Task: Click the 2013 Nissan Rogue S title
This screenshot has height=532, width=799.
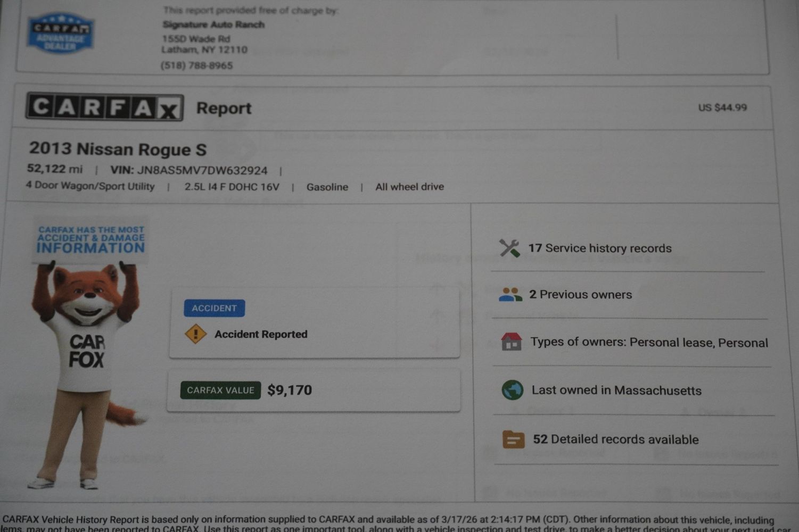Action: (118, 149)
